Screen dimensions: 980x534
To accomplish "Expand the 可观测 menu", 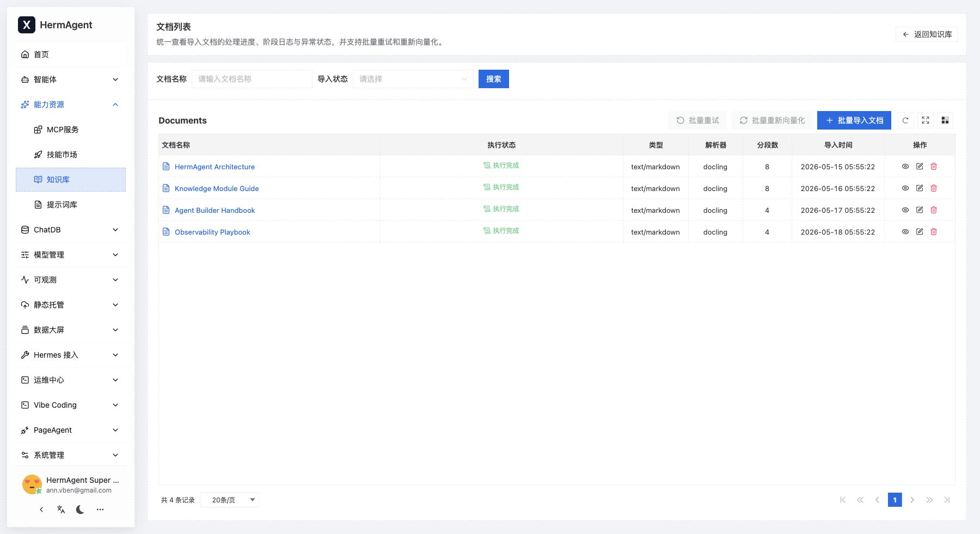I will pos(71,280).
